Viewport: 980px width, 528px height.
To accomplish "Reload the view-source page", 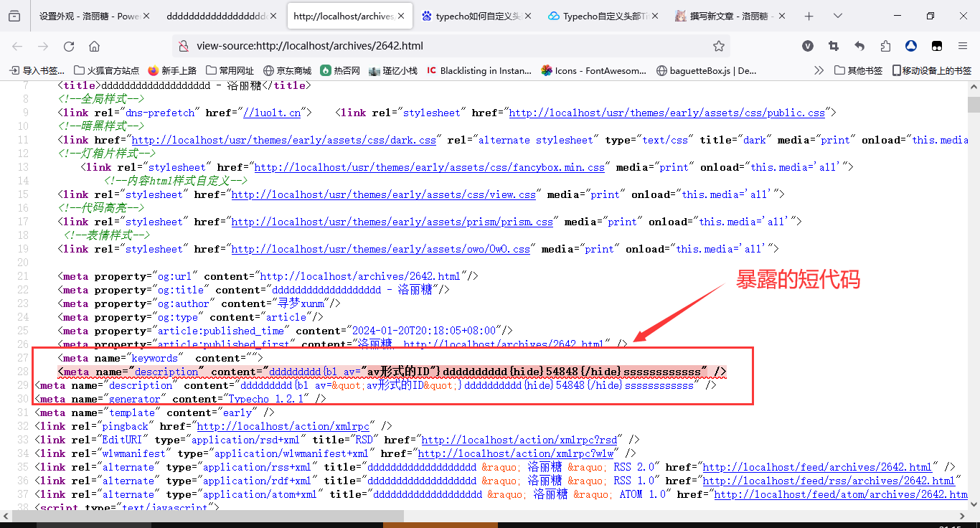I will 69,46.
